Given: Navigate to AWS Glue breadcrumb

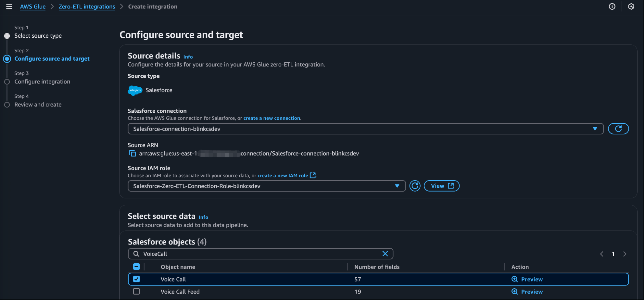Looking at the screenshot, I should pyautogui.click(x=33, y=6).
